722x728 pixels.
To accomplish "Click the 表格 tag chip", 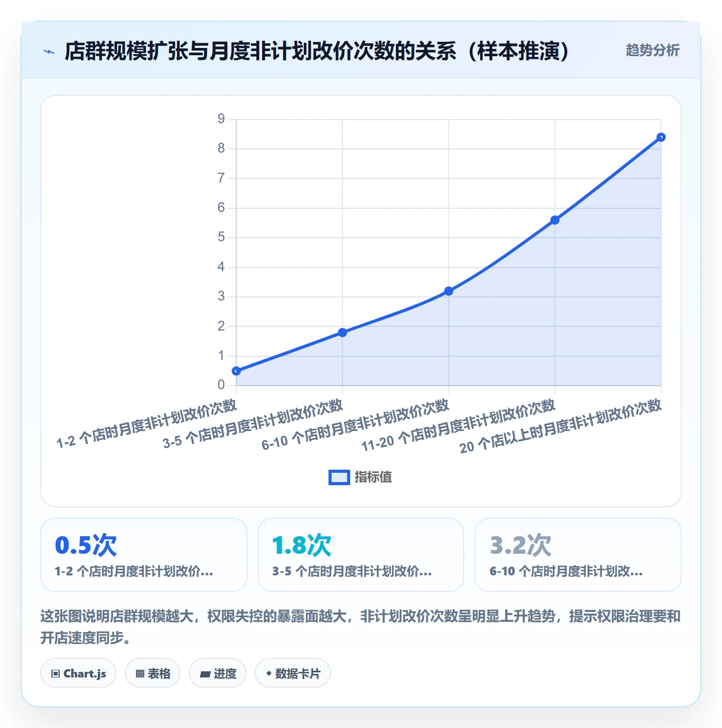I will 153,673.
